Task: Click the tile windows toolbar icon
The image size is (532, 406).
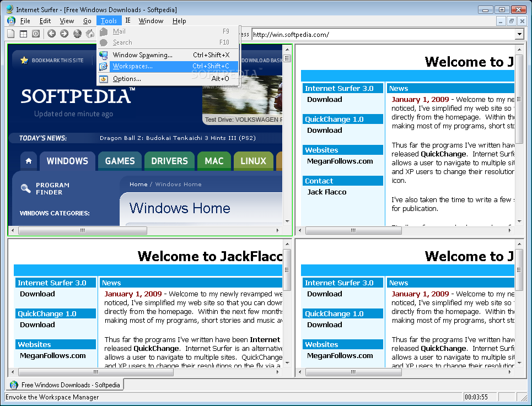Action: [23, 34]
